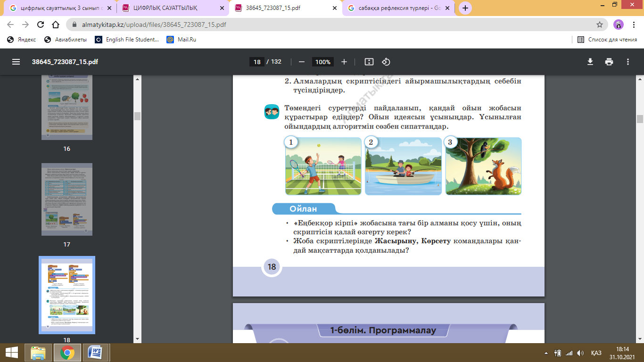
Task: Download the PDF file
Action: [590, 62]
